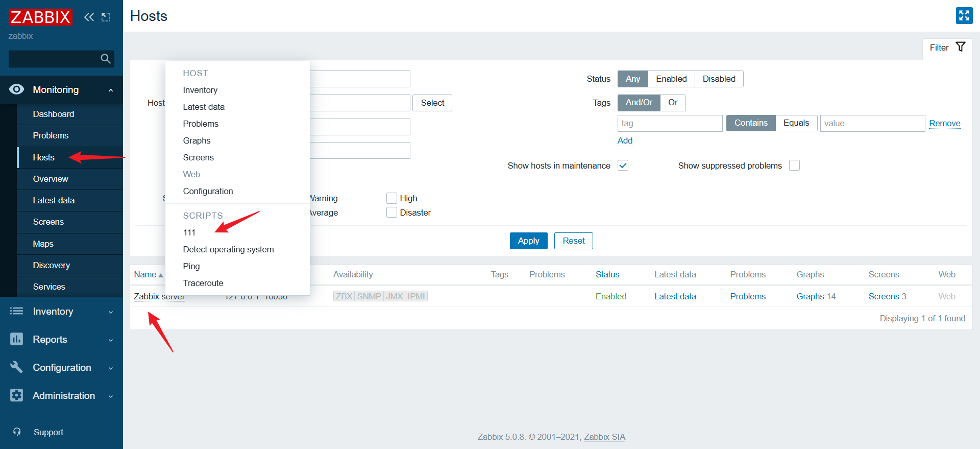Click the hide sidebar icon
The width and height of the screenshot is (980, 449).
[106, 17]
